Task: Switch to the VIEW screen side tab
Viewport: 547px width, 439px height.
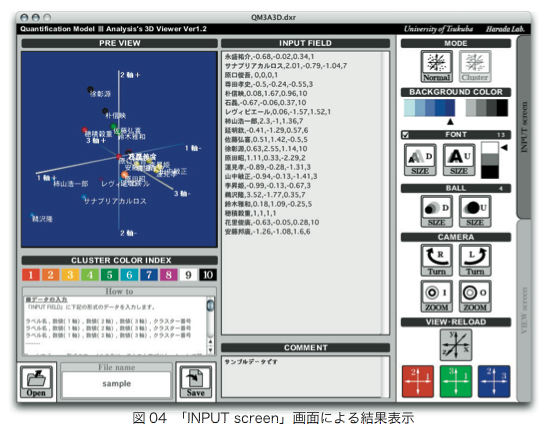Action: click(x=524, y=311)
